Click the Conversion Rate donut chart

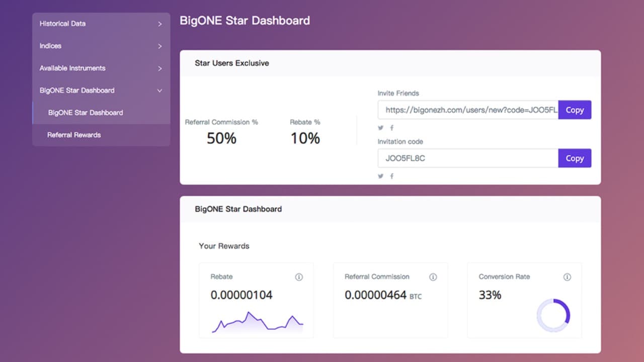pyautogui.click(x=553, y=316)
